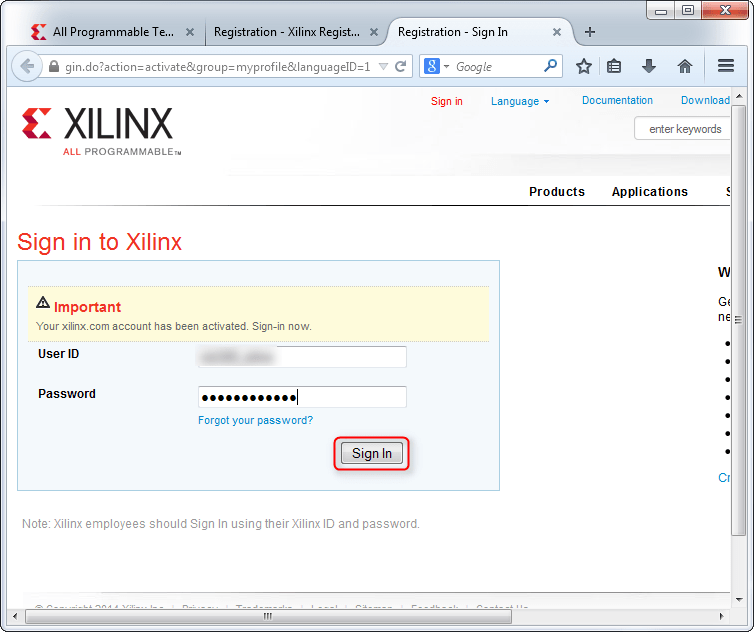
Task: Open the Google search engine dropdown
Action: click(436, 67)
